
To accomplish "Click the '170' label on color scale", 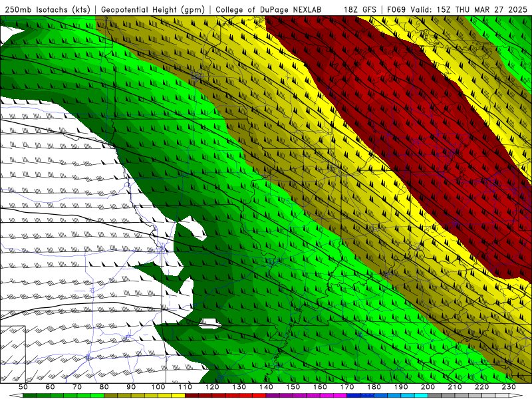I will point(347,387).
